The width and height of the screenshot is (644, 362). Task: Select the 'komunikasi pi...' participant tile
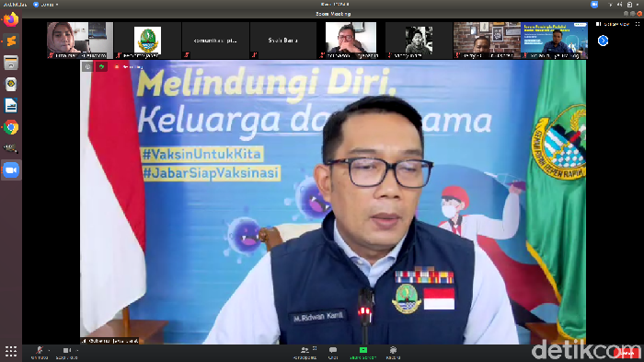click(215, 41)
